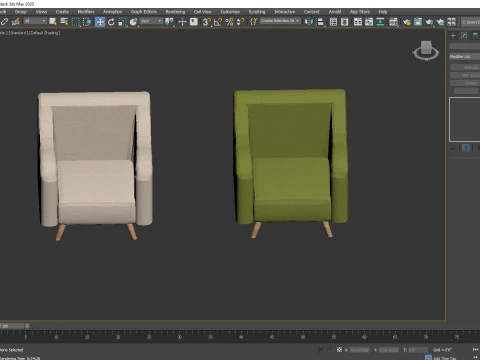480x360 pixels.
Task: Open the Modifier List dropdown
Action: (x=465, y=57)
